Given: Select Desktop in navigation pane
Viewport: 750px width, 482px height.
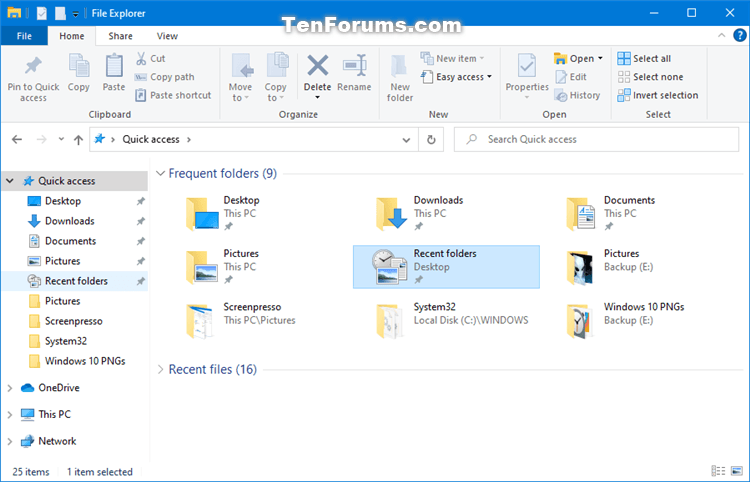Looking at the screenshot, I should pyautogui.click(x=75, y=201).
